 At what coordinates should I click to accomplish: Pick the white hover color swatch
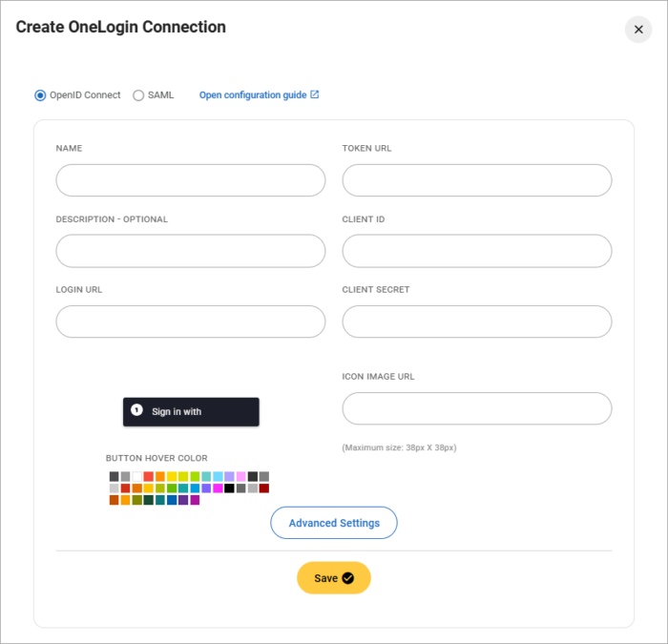pyautogui.click(x=137, y=476)
